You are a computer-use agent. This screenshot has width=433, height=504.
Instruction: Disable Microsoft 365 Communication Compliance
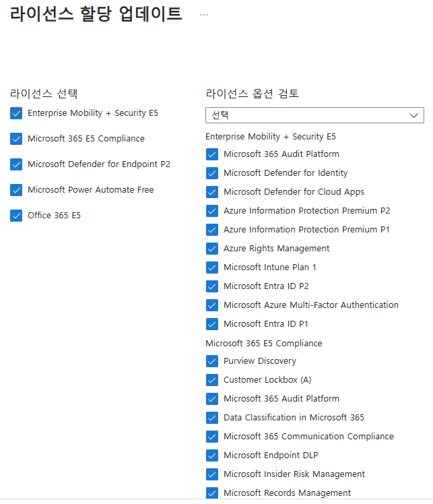point(212,437)
